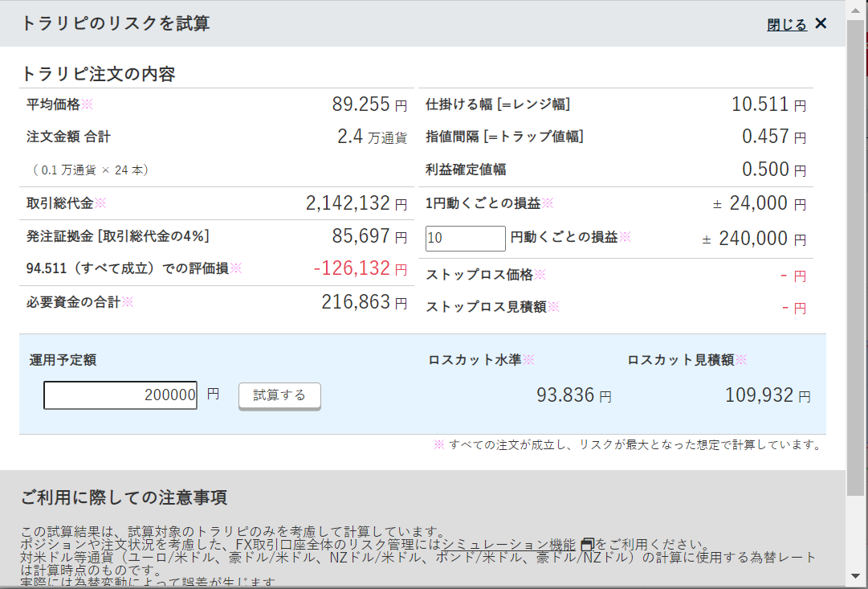Image resolution: width=868 pixels, height=589 pixels.
Task: Focus the 円動くごとの損益 amount field
Action: tap(465, 239)
